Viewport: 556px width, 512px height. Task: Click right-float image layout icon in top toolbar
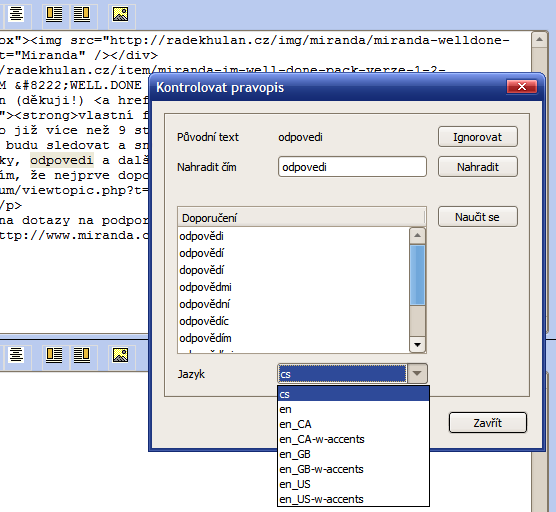pos(82,14)
